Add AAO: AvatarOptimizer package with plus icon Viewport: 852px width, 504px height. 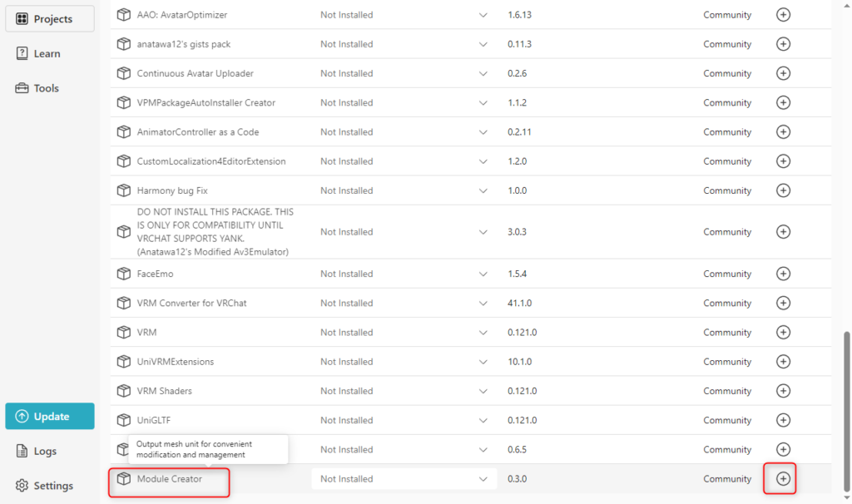[x=783, y=15]
